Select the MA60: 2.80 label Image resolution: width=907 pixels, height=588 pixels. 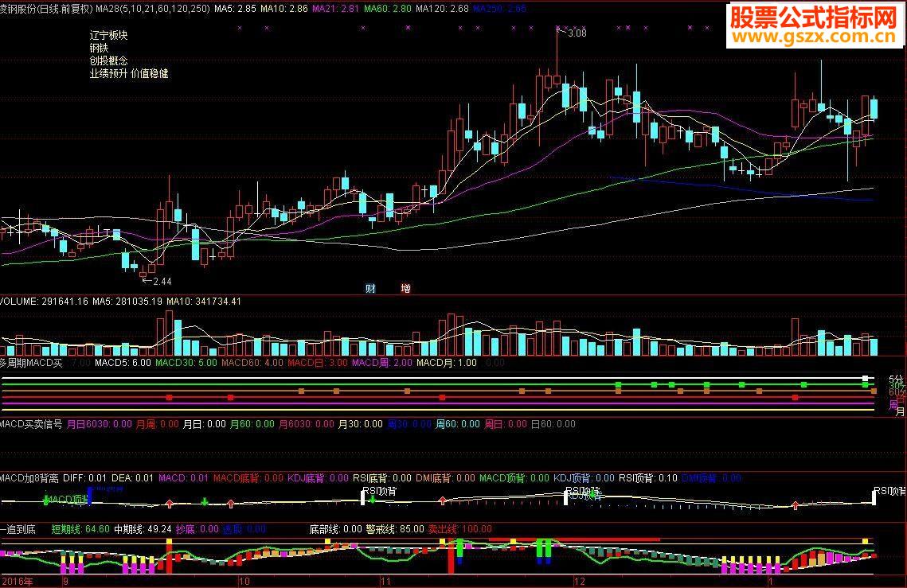pyautogui.click(x=388, y=9)
